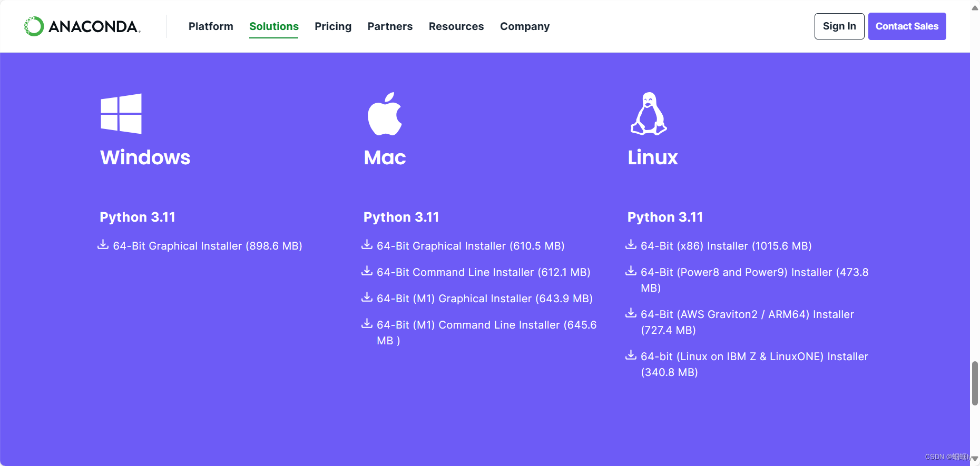Download Mac 64-Bit (M1) Graphical Installer

tap(485, 299)
